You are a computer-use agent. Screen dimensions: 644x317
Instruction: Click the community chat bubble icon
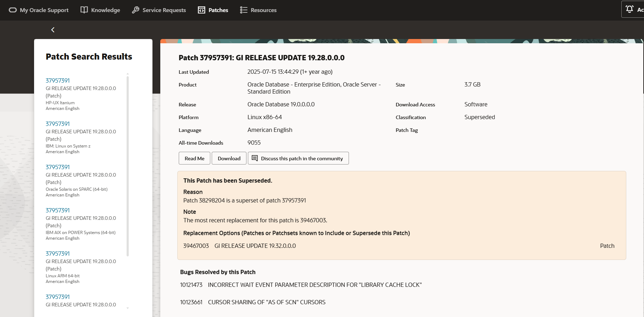point(255,158)
